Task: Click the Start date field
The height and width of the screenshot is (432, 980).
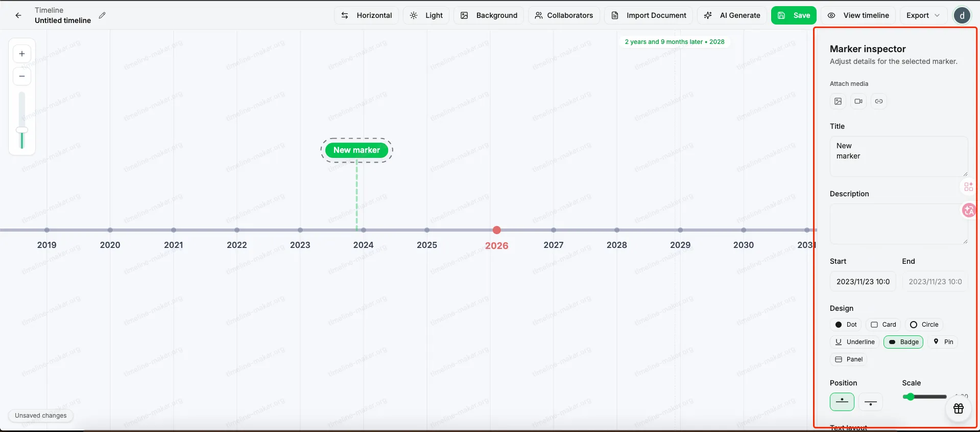Action: pyautogui.click(x=863, y=282)
